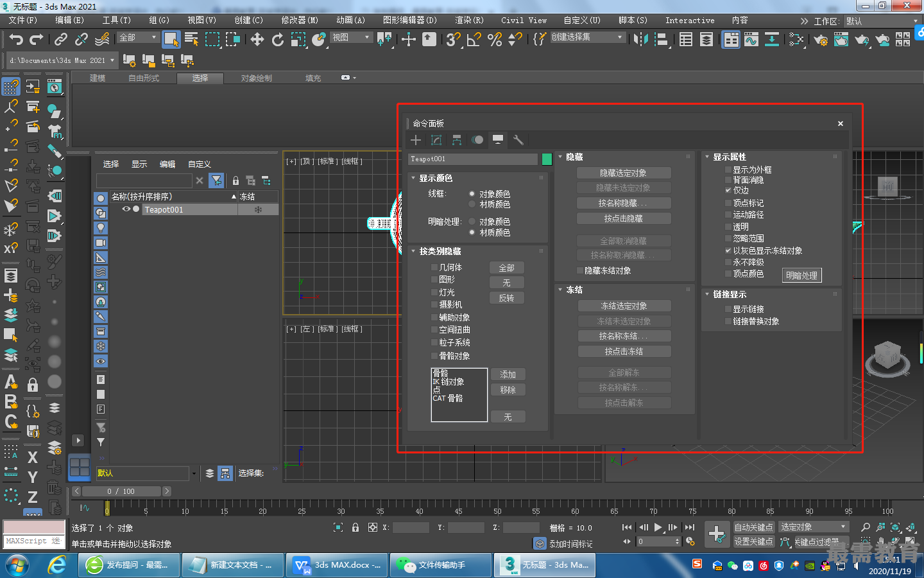Open the 创建选择集 named selection dropdown
Screen dimensions: 924x578
(588, 37)
